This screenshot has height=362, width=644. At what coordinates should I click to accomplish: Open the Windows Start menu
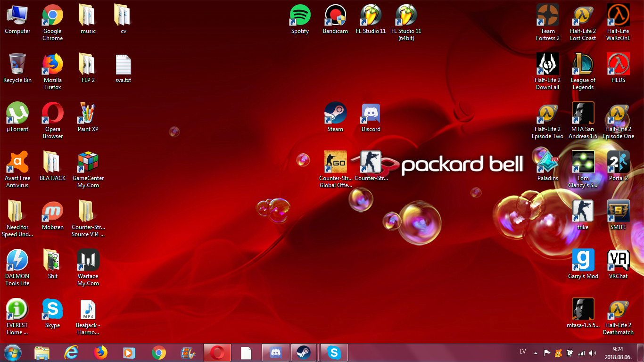[x=13, y=353]
